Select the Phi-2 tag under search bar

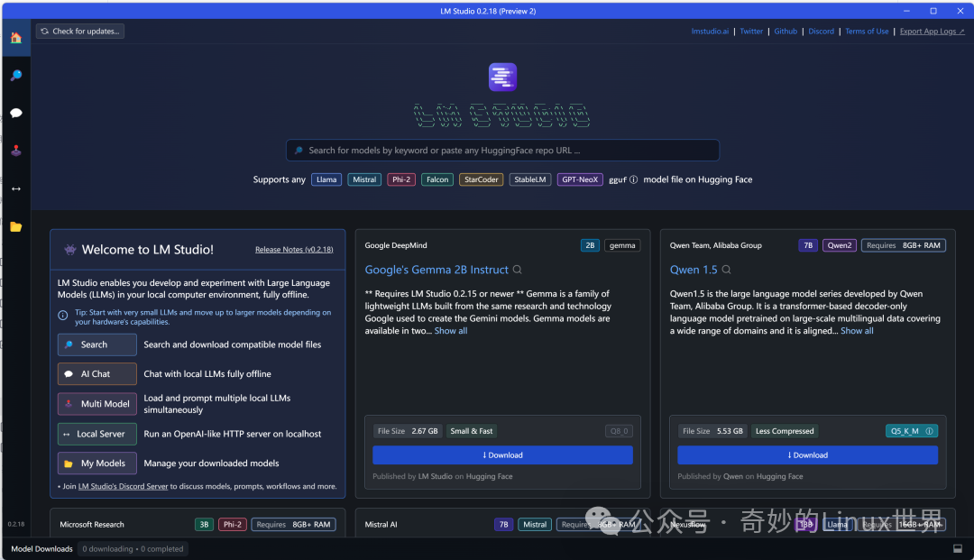[x=401, y=179]
